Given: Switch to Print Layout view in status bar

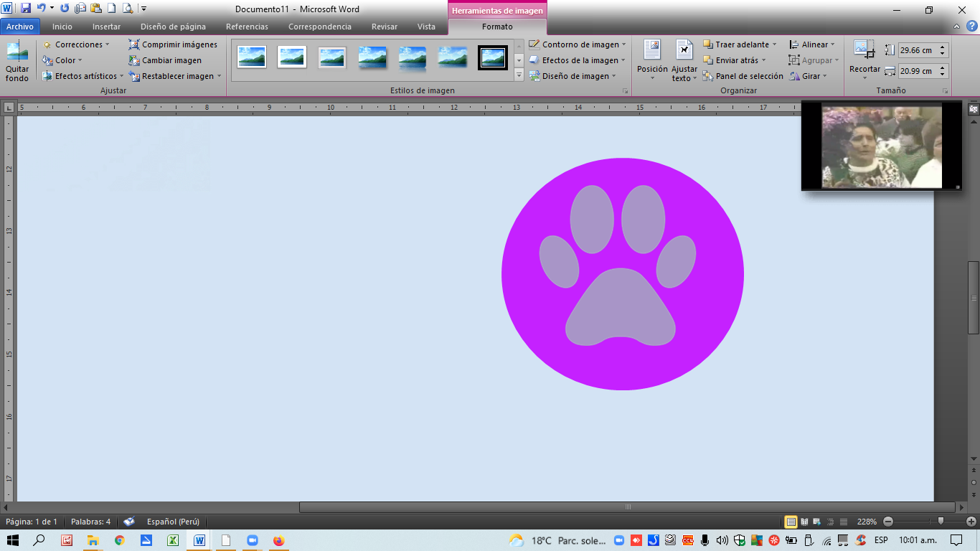Looking at the screenshot, I should 791,522.
